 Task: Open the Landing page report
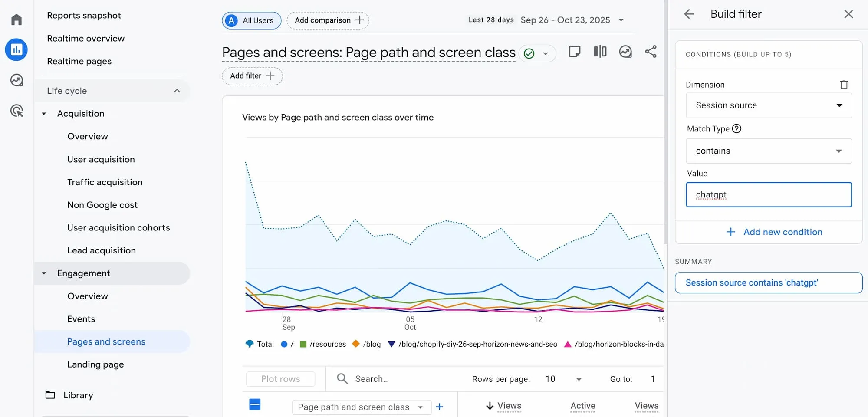(x=95, y=364)
